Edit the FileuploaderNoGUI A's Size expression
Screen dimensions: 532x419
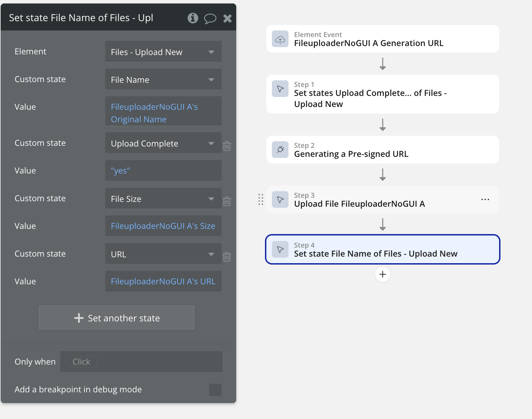pos(163,226)
